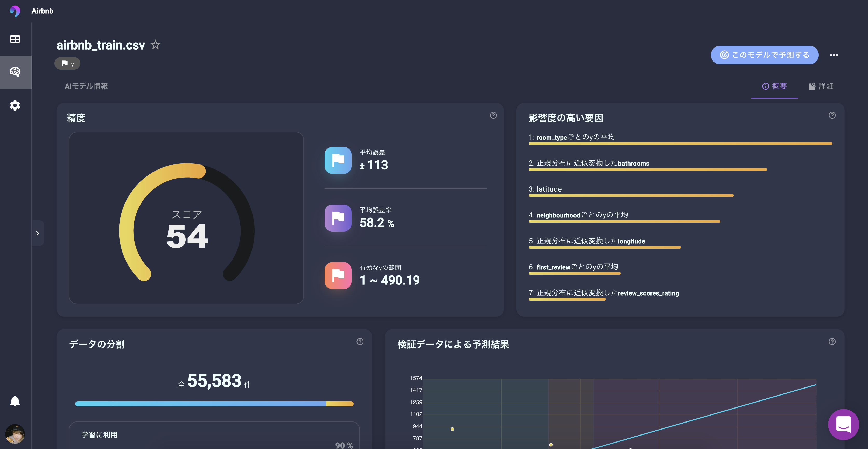Click the data split progress bar

pos(214,404)
